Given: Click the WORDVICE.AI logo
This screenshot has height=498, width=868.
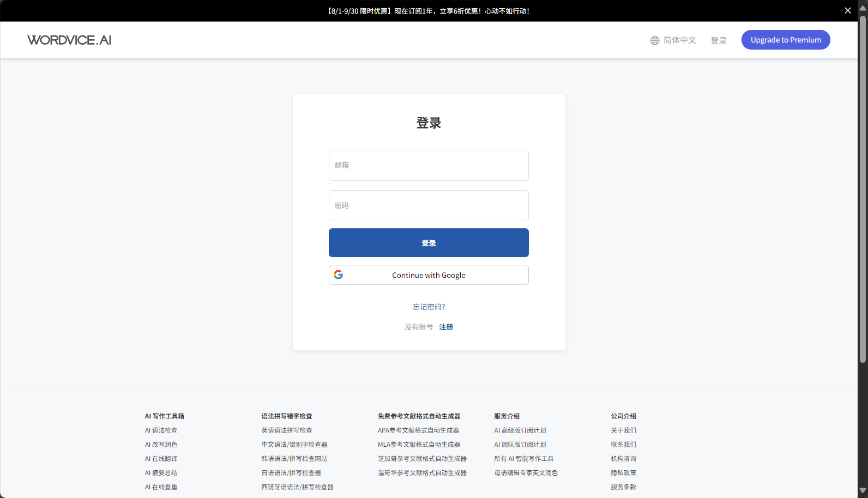Looking at the screenshot, I should click(69, 40).
